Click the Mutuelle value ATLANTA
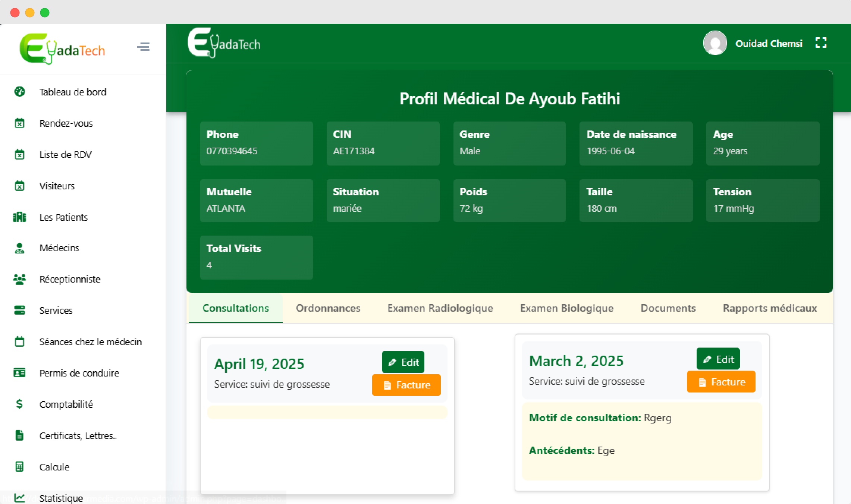This screenshot has height=504, width=851. [226, 208]
